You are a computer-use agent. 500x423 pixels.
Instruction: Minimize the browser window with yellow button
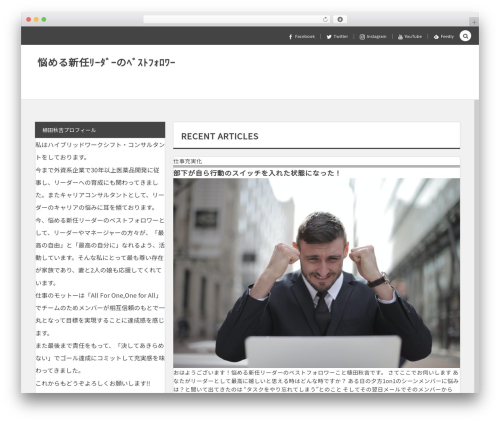(x=36, y=19)
